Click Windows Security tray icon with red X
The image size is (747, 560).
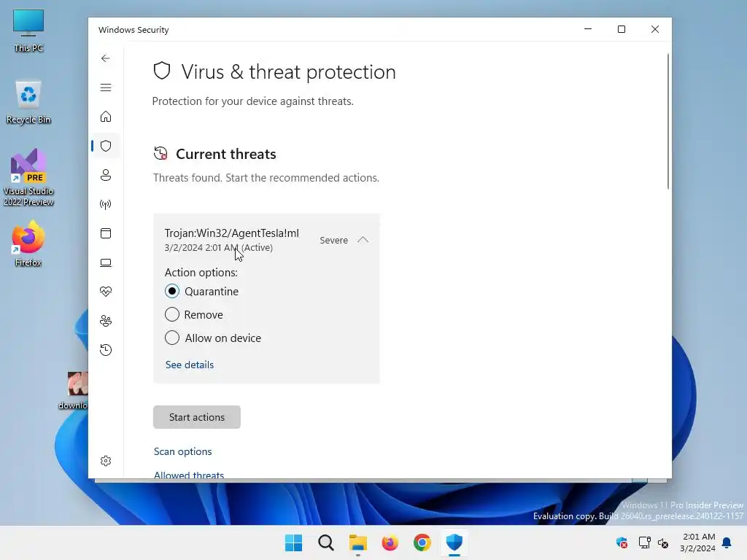pyautogui.click(x=622, y=542)
